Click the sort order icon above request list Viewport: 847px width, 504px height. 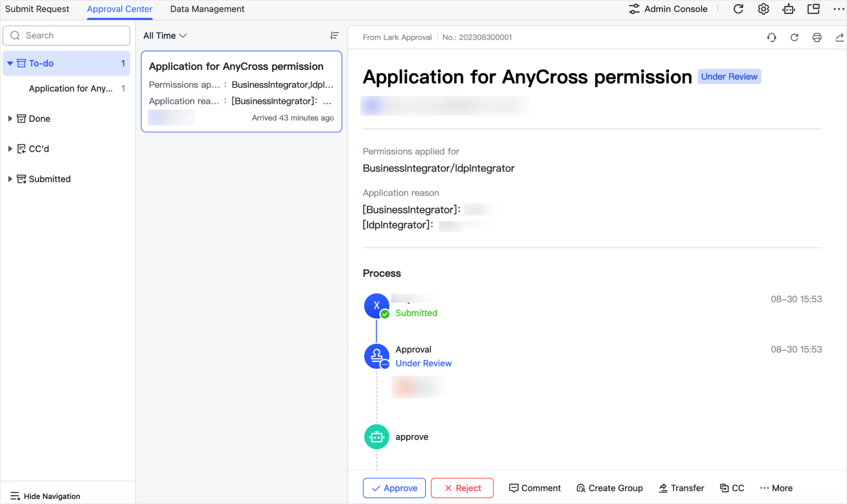click(334, 35)
